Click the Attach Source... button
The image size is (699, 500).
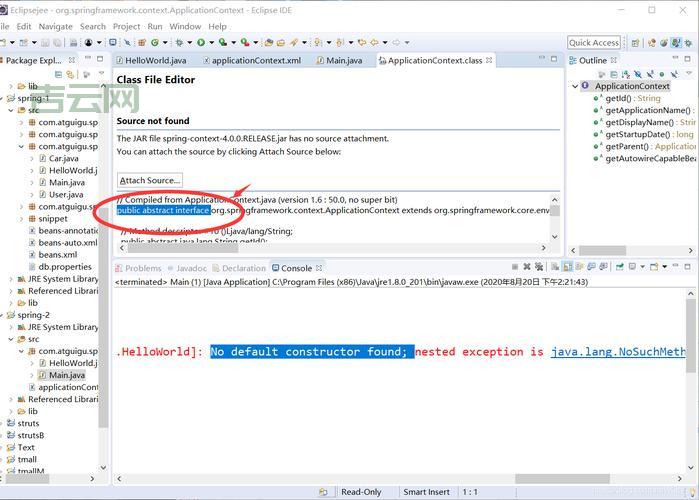150,180
